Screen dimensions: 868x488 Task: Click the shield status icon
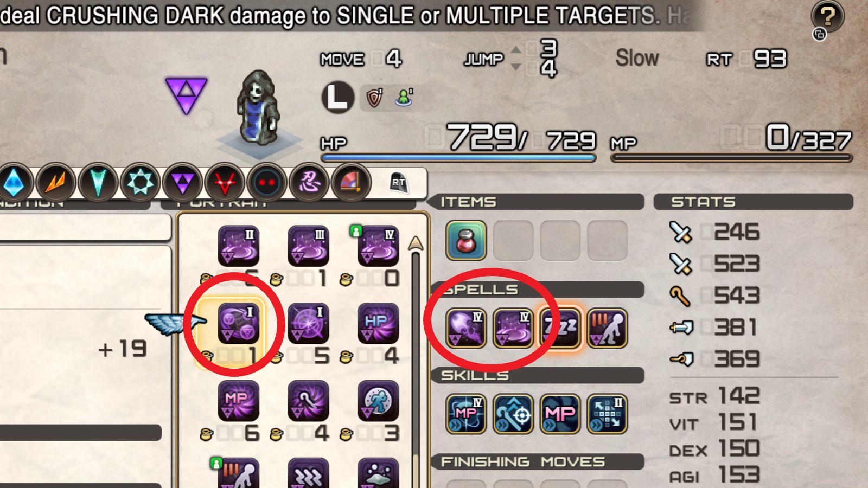pos(375,98)
